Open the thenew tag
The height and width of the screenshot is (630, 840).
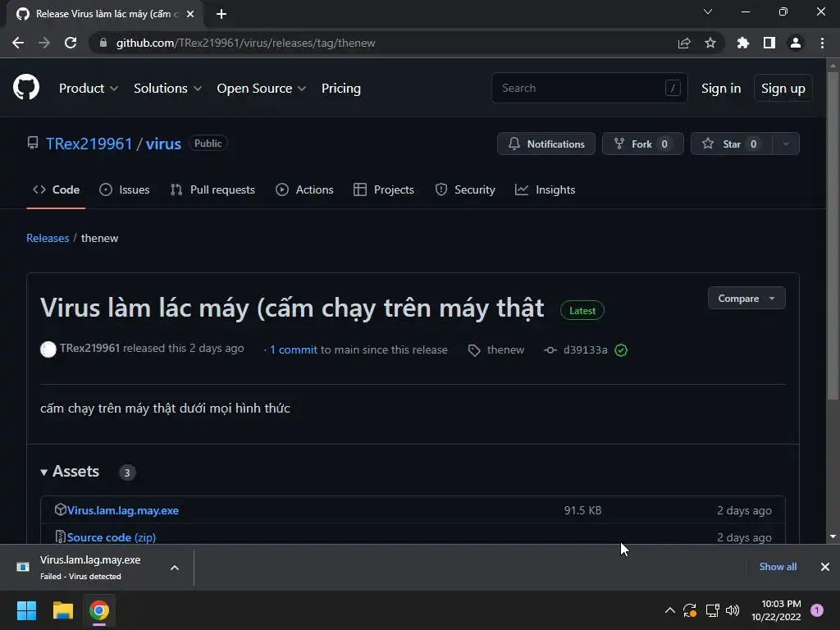[505, 349]
